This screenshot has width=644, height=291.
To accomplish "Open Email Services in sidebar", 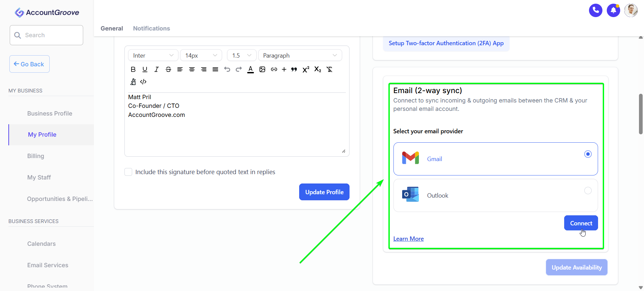I will (48, 265).
